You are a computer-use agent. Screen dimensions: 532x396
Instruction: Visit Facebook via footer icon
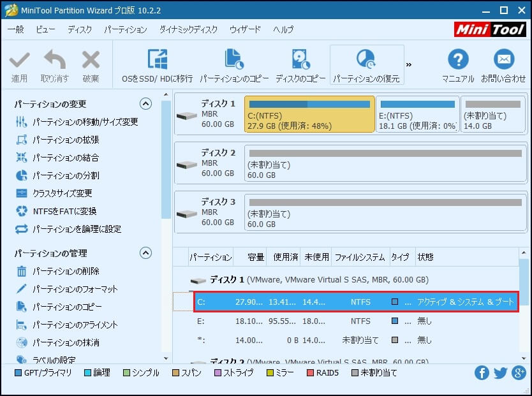[x=482, y=373]
